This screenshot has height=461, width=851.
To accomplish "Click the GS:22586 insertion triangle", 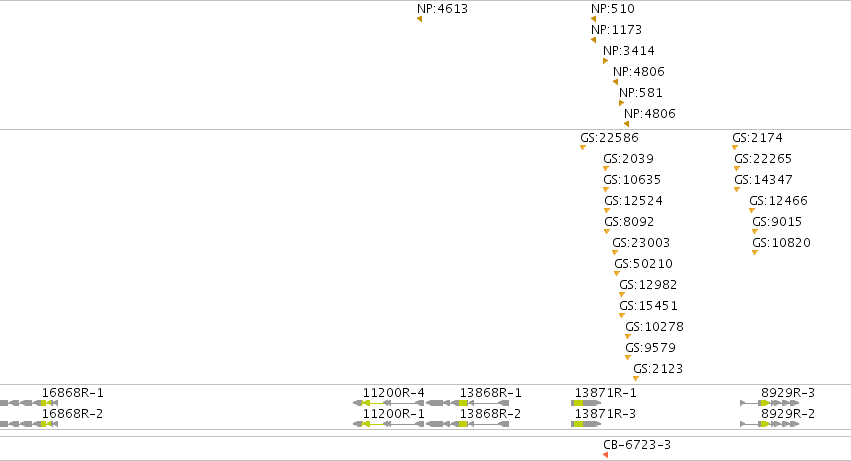I will [583, 148].
